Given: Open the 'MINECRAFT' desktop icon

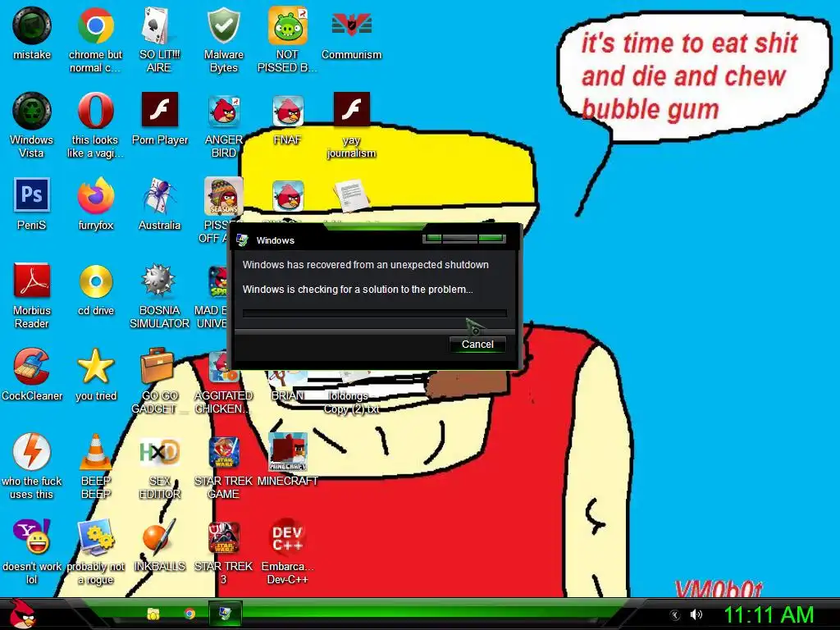Looking at the screenshot, I should click(x=288, y=452).
